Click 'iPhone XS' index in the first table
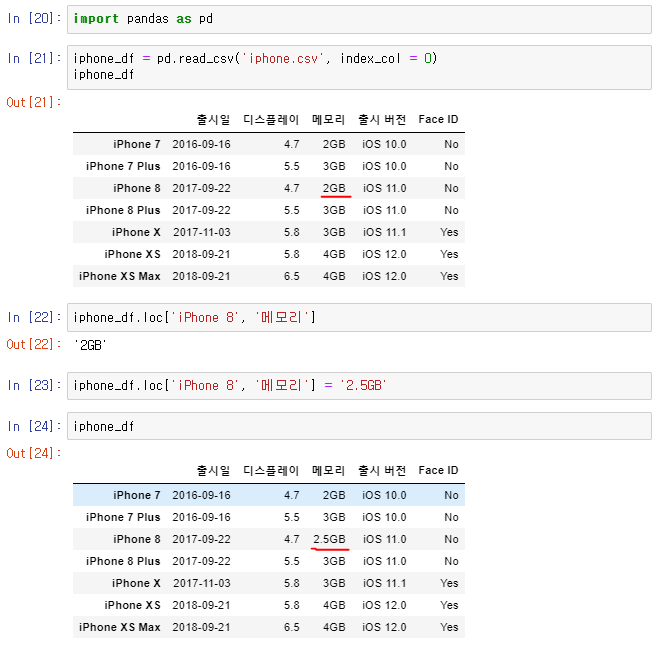The width and height of the screenshot is (661, 646). tap(132, 254)
